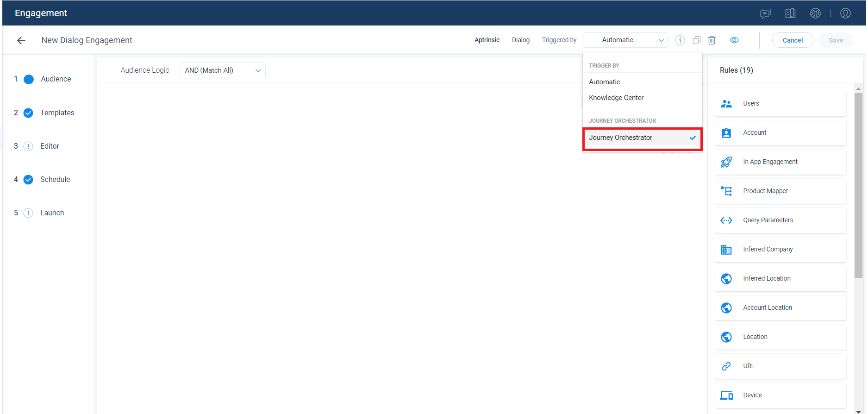The width and height of the screenshot is (868, 414).
Task: Click the Inferred Company building icon
Action: coord(726,250)
